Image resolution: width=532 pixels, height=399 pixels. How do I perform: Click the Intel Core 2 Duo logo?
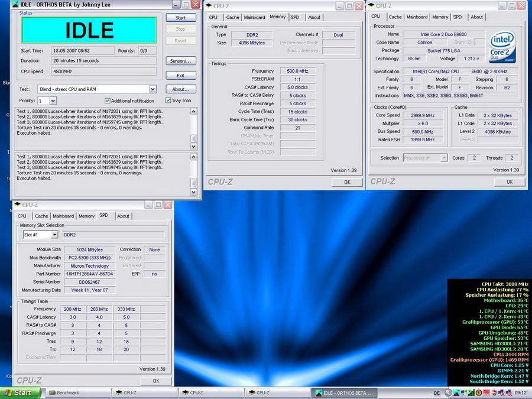tap(502, 47)
